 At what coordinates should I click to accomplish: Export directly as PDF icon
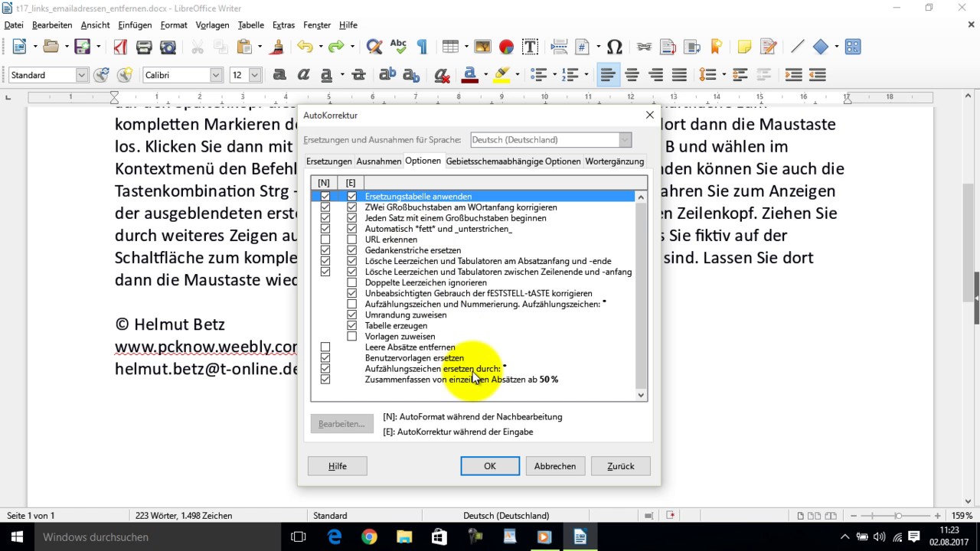click(119, 47)
